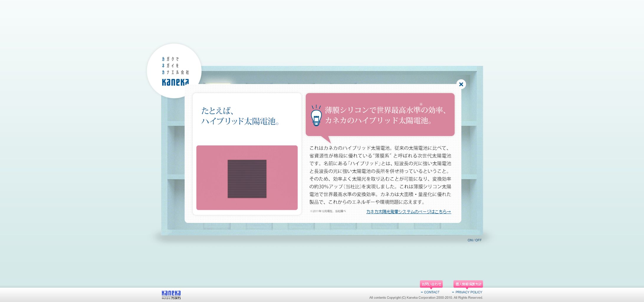Click the Kaneka round logo badge
This screenshot has height=302, width=644.
[174, 71]
